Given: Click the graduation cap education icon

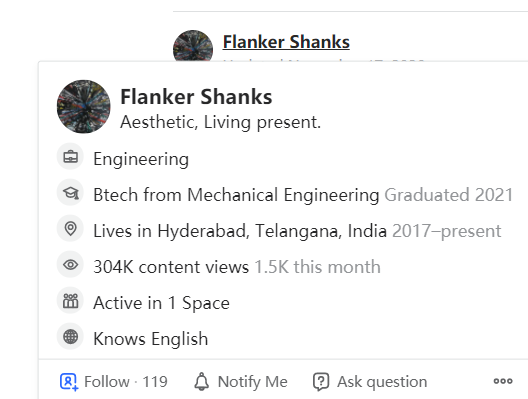Looking at the screenshot, I should 70,193.
